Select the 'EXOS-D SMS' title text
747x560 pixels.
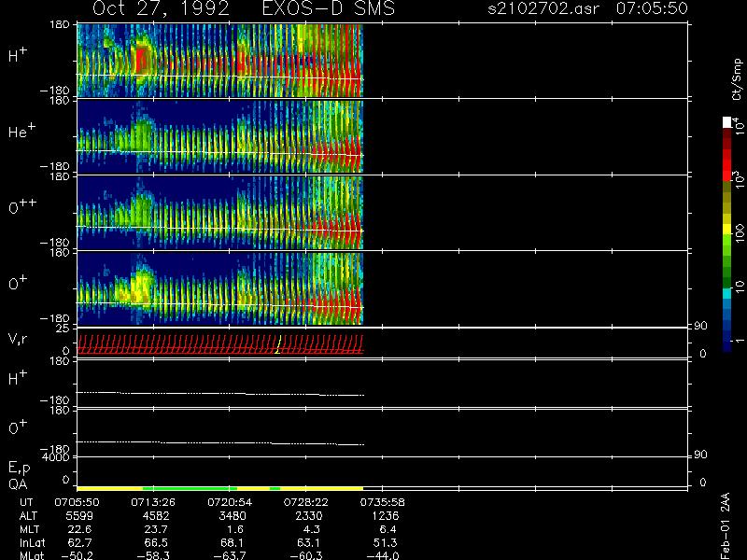pyautogui.click(x=329, y=8)
